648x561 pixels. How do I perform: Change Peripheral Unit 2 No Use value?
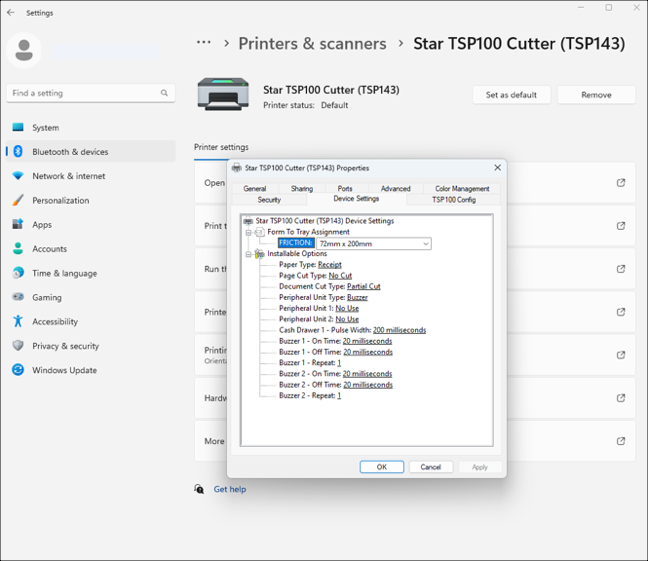(347, 319)
